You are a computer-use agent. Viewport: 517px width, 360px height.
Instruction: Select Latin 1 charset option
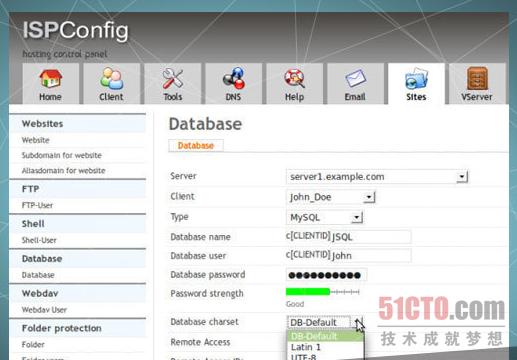point(325,347)
